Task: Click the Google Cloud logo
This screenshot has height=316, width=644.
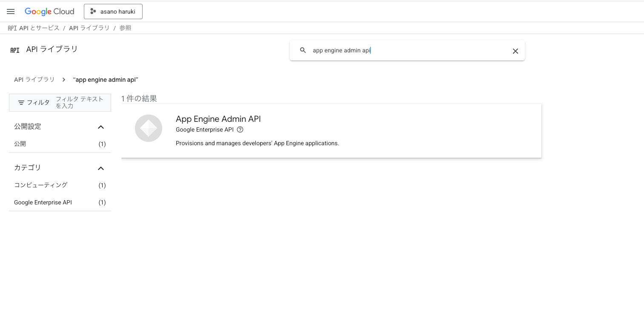Action: click(49, 11)
